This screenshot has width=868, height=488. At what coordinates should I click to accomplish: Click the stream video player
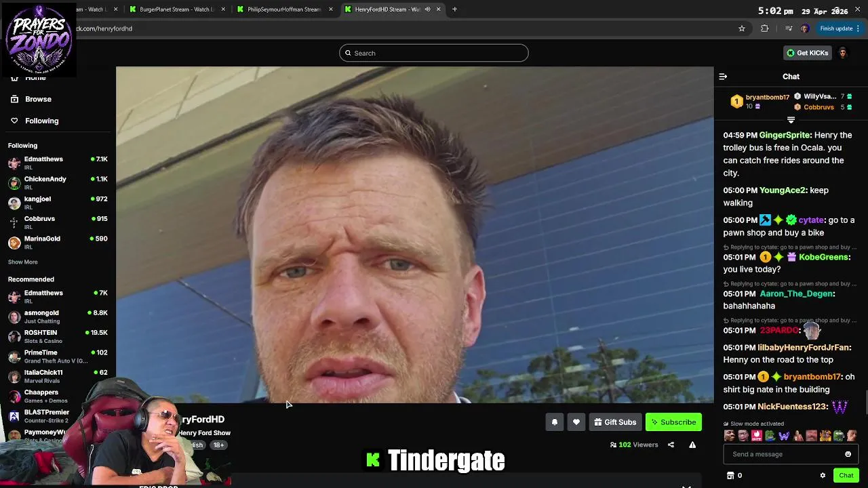pos(414,235)
